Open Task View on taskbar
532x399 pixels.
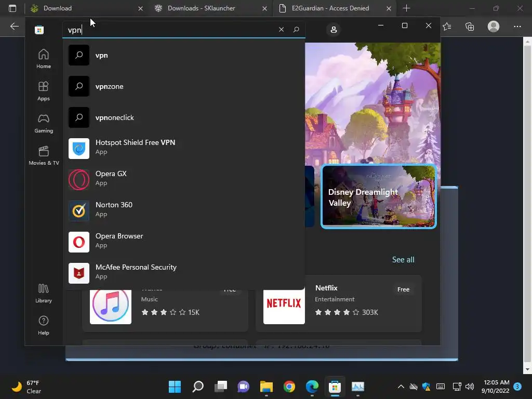pyautogui.click(x=221, y=387)
